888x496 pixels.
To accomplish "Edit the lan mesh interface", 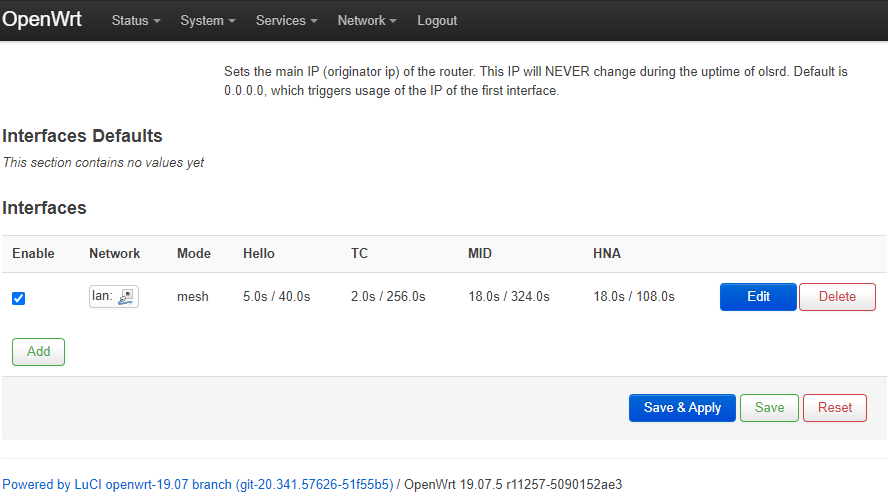I will [758, 297].
